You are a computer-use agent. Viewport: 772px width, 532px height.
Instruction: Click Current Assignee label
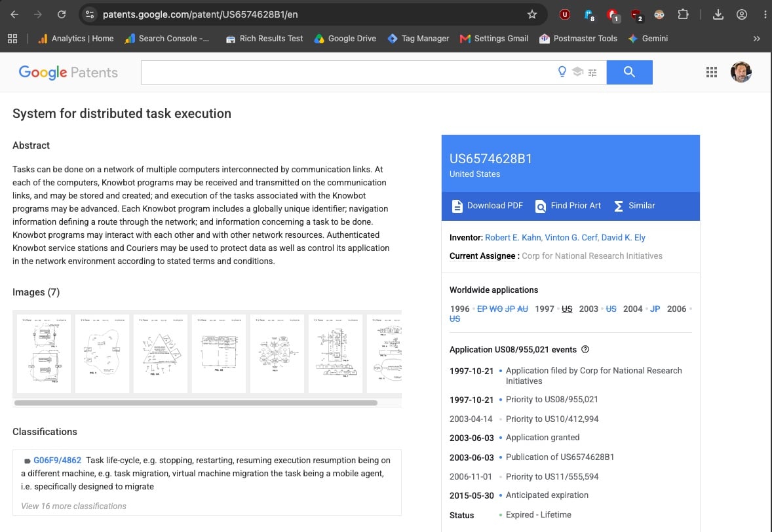[x=482, y=256]
